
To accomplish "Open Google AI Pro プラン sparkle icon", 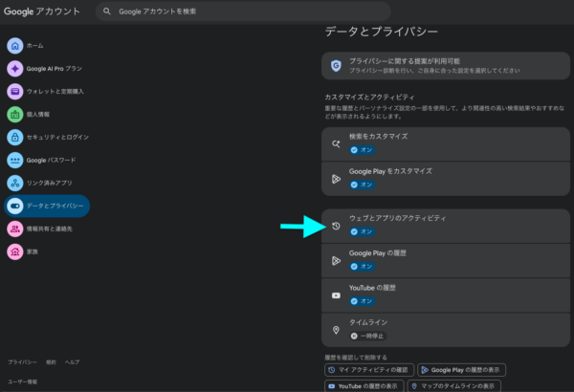I will (15, 69).
